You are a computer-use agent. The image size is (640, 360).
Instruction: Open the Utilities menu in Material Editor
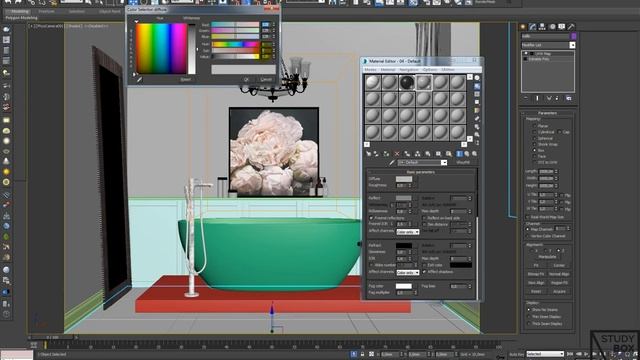448,70
